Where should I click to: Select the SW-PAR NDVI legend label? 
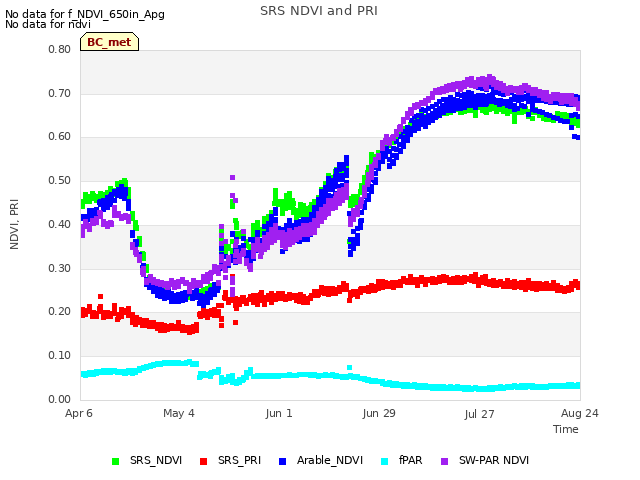pos(494,460)
